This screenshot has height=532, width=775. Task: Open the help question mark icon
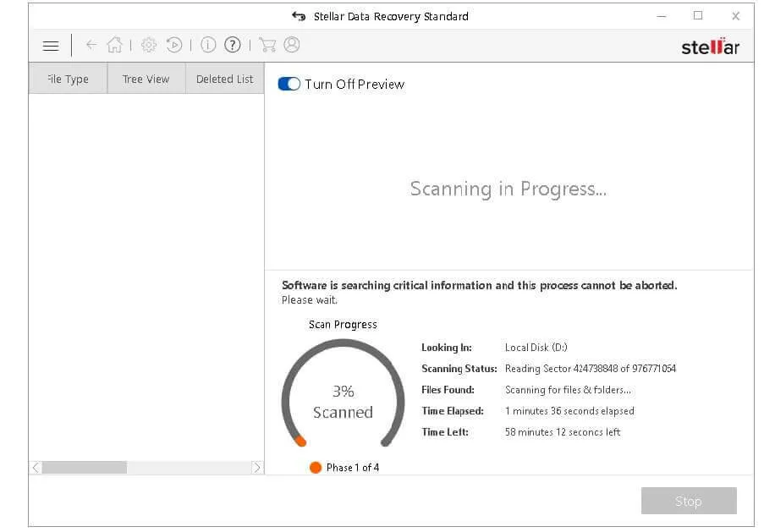pyautogui.click(x=233, y=46)
